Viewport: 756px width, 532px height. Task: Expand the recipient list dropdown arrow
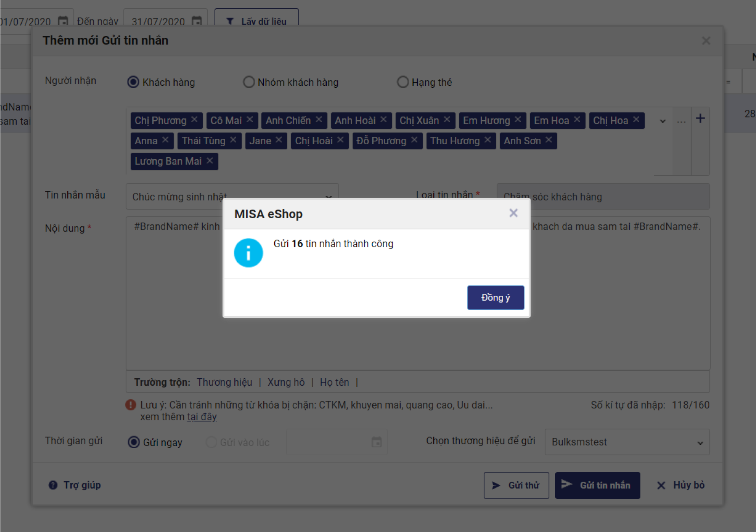coord(663,121)
